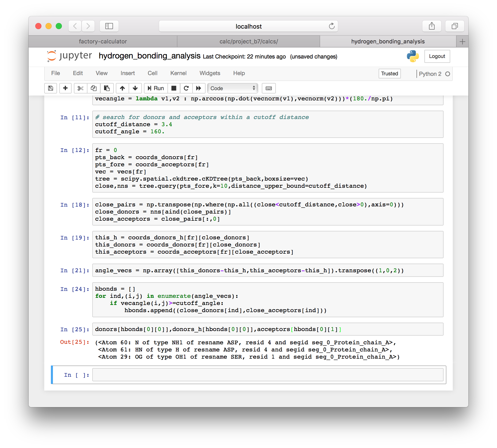
Task: Click the cutoff_distance = 3.4 line
Action: pos(133,124)
